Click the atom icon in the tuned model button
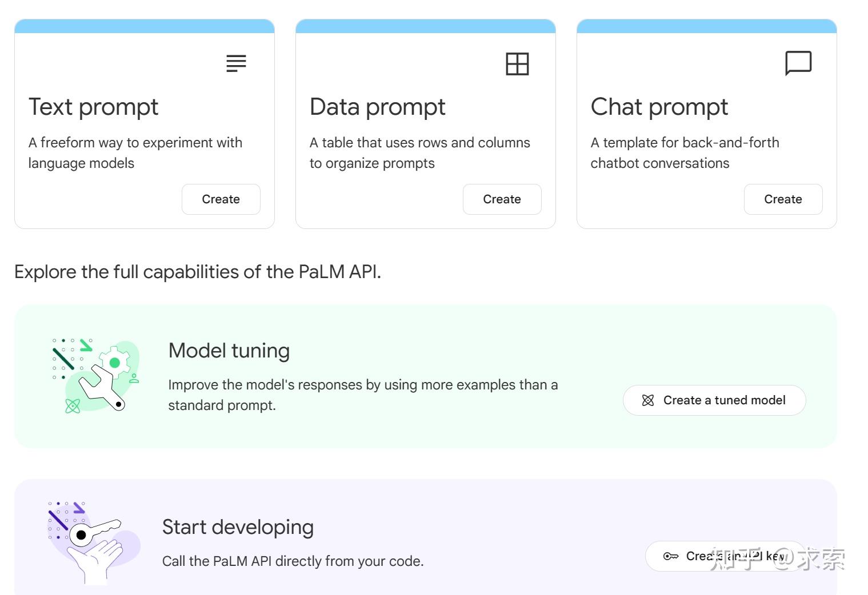 click(648, 400)
